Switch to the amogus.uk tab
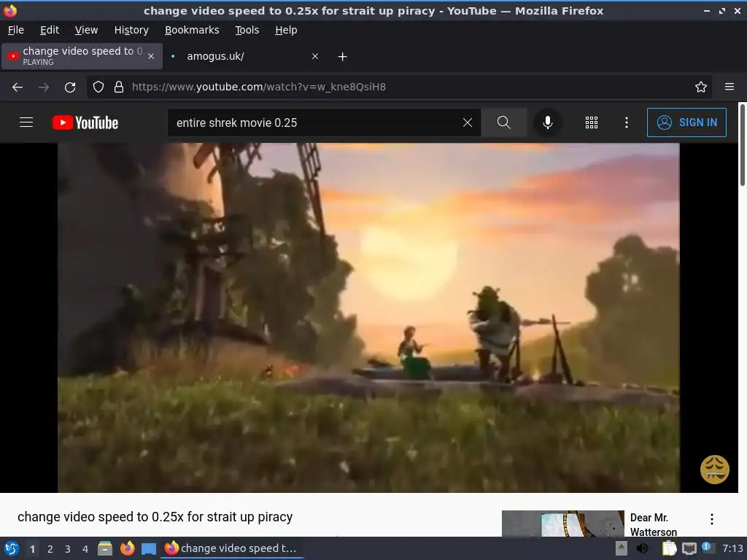The width and height of the screenshot is (747, 560). point(243,56)
